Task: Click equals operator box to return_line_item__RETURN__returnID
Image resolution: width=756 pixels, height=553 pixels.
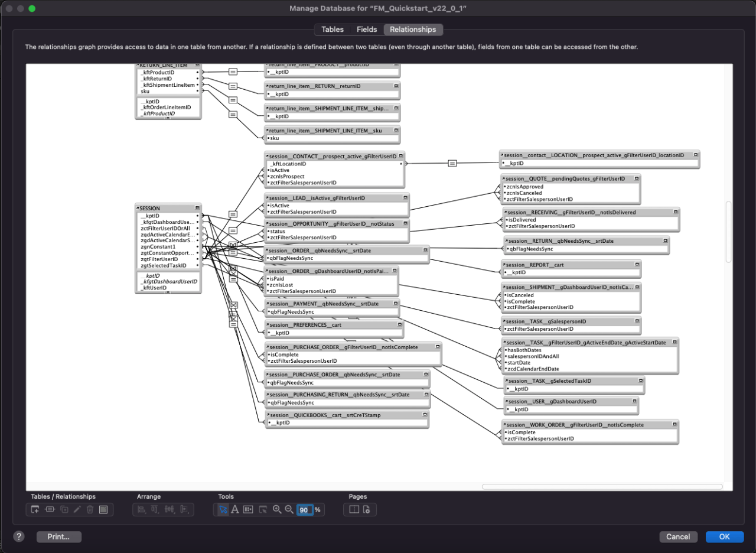Action: (x=233, y=86)
